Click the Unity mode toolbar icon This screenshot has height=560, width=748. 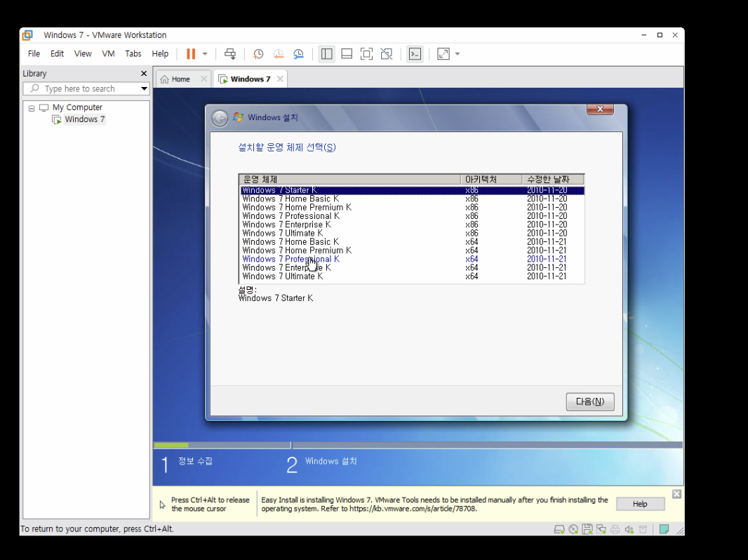tap(387, 54)
